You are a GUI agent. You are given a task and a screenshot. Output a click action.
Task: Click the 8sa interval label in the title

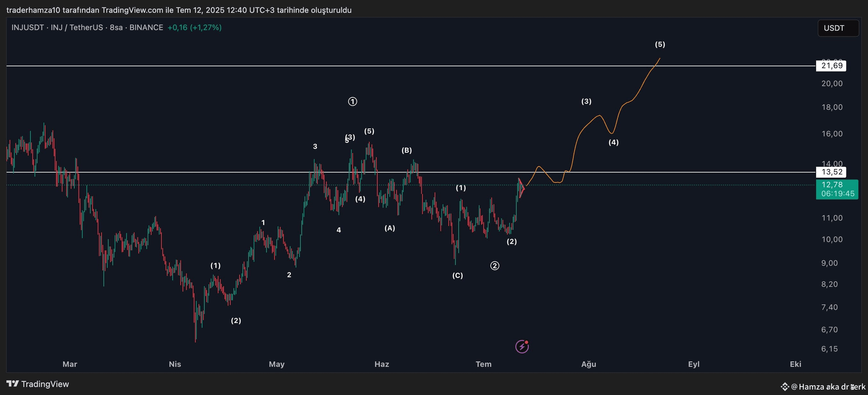coord(116,28)
